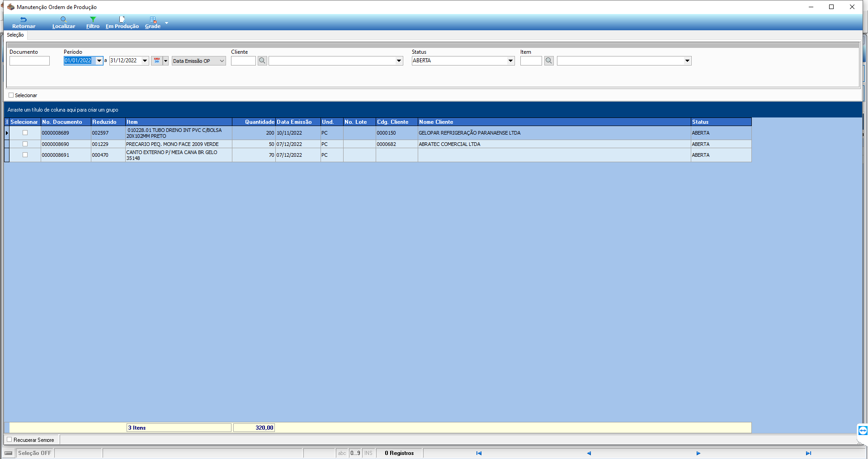The width and height of the screenshot is (868, 459).
Task: Check the row for document 0000008690
Action: [x=25, y=144]
